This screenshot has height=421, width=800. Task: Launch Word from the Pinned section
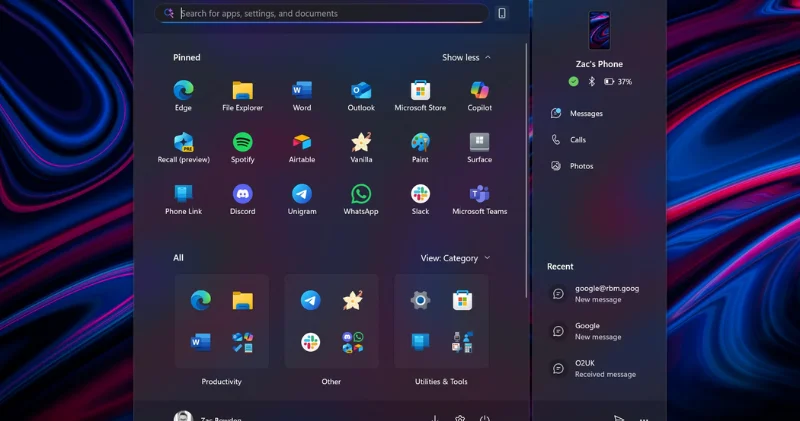(x=302, y=96)
